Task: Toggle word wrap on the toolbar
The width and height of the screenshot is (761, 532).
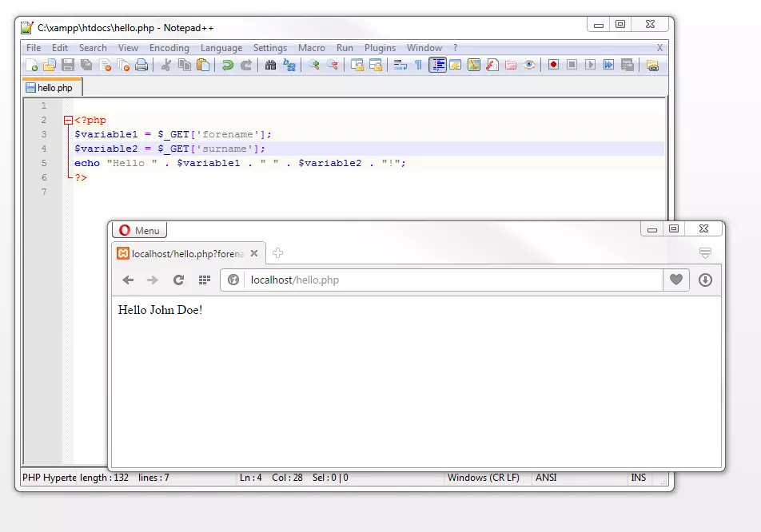Action: pos(400,65)
